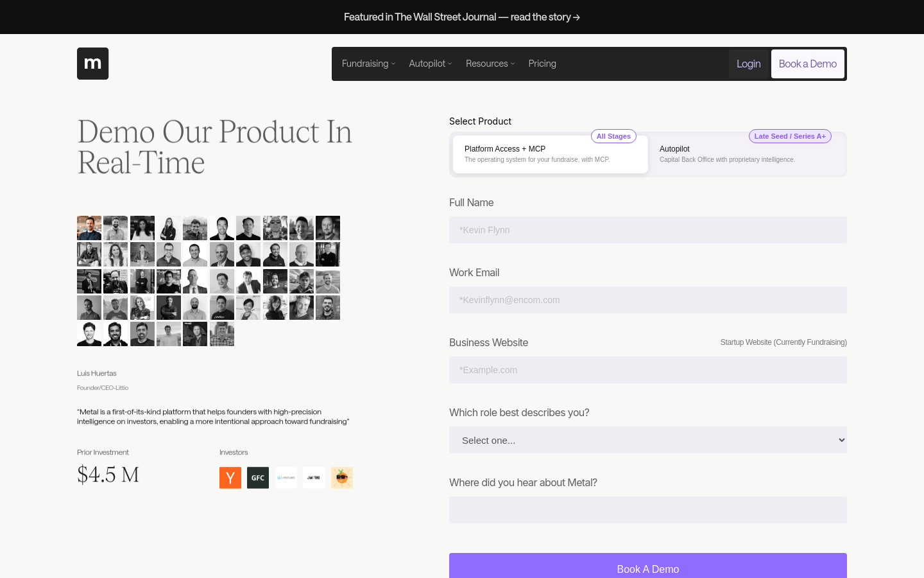Click the "Prior Investment" label
This screenshot has width=924, height=578.
(103, 452)
